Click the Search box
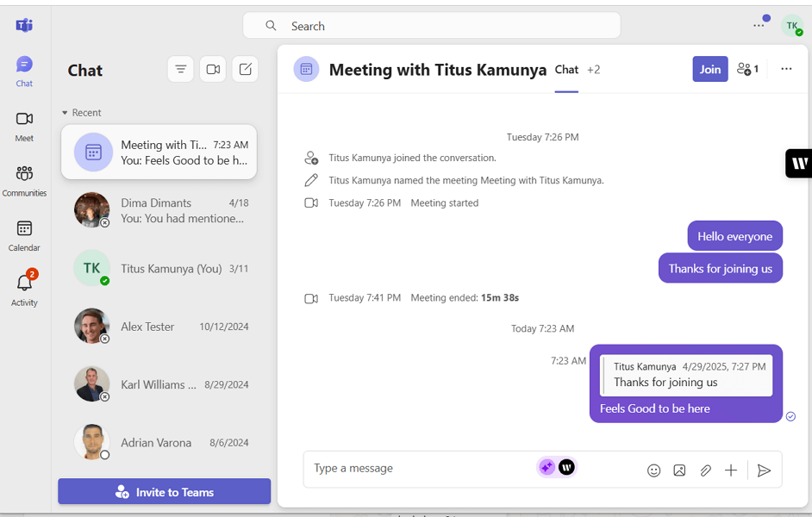Image resolution: width=812 pixels, height=517 pixels. [432, 26]
